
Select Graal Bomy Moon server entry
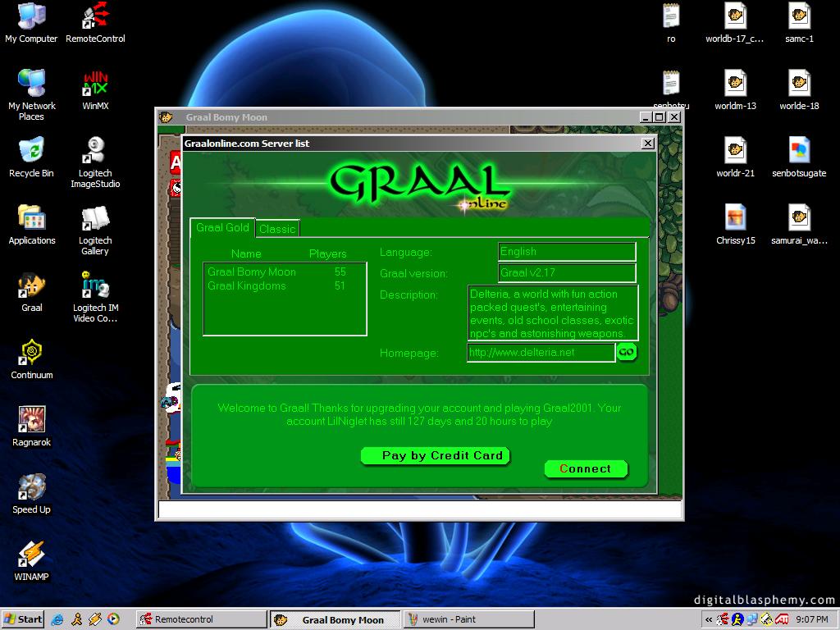[251, 272]
